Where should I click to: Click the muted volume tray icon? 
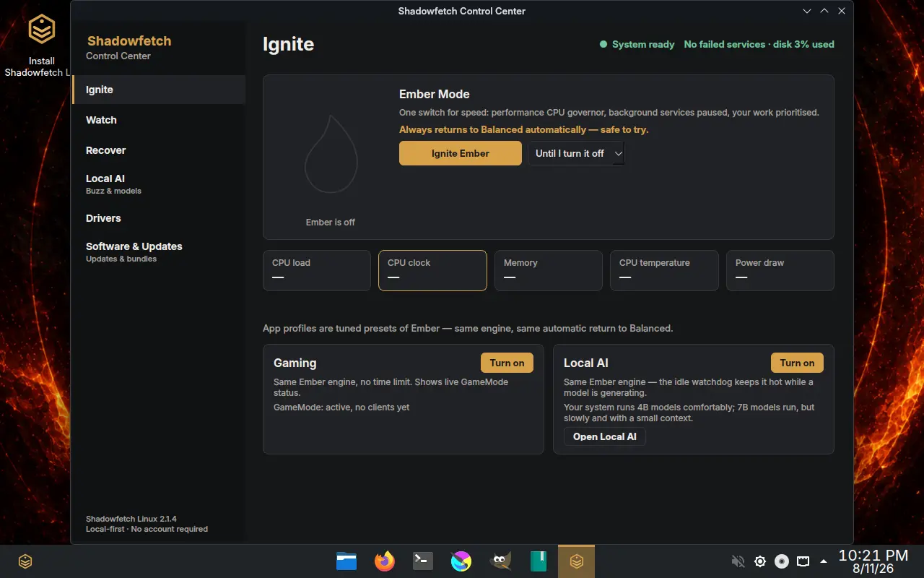738,561
